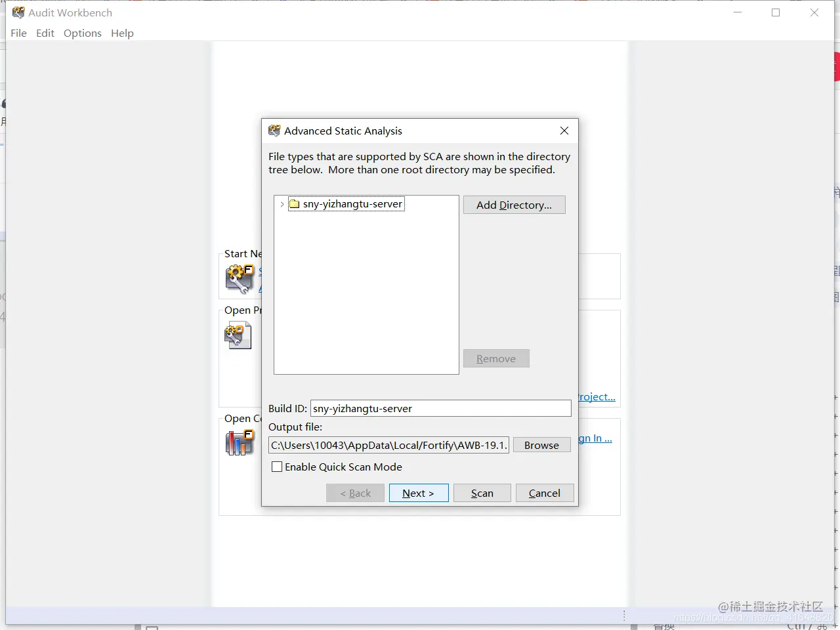Click the Audit Workbench title bar icon
Viewport: 840px width, 630px height.
(18, 12)
